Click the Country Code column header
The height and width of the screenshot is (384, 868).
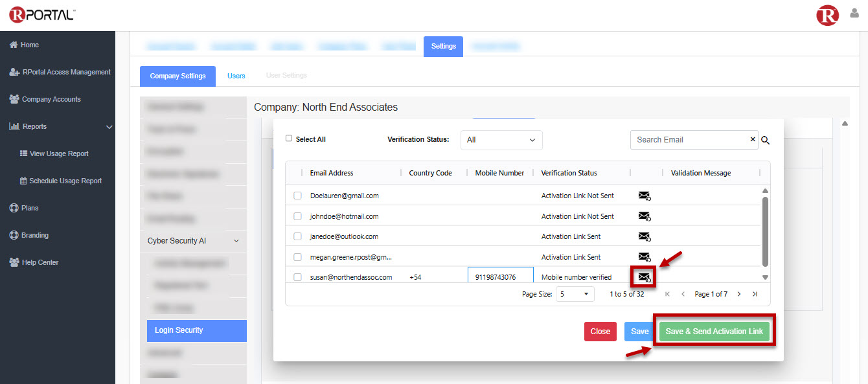430,173
